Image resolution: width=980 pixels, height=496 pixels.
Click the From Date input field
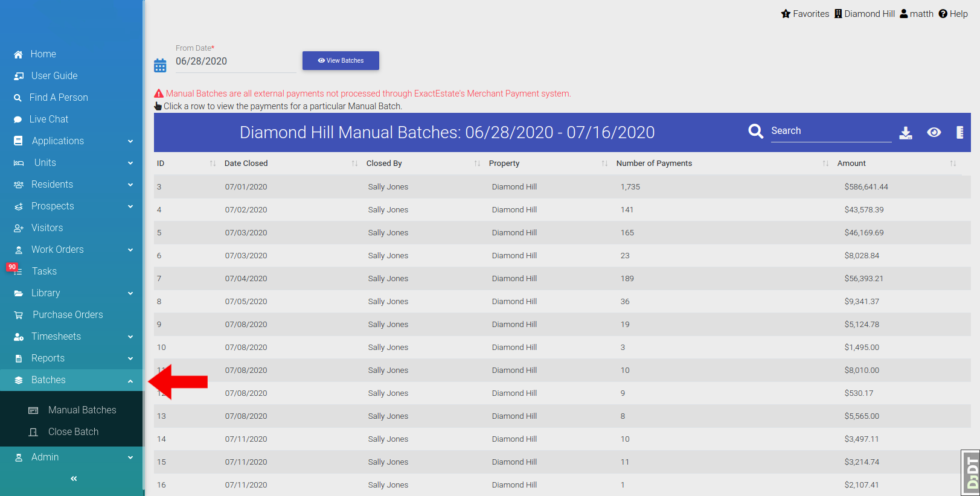[x=235, y=62]
